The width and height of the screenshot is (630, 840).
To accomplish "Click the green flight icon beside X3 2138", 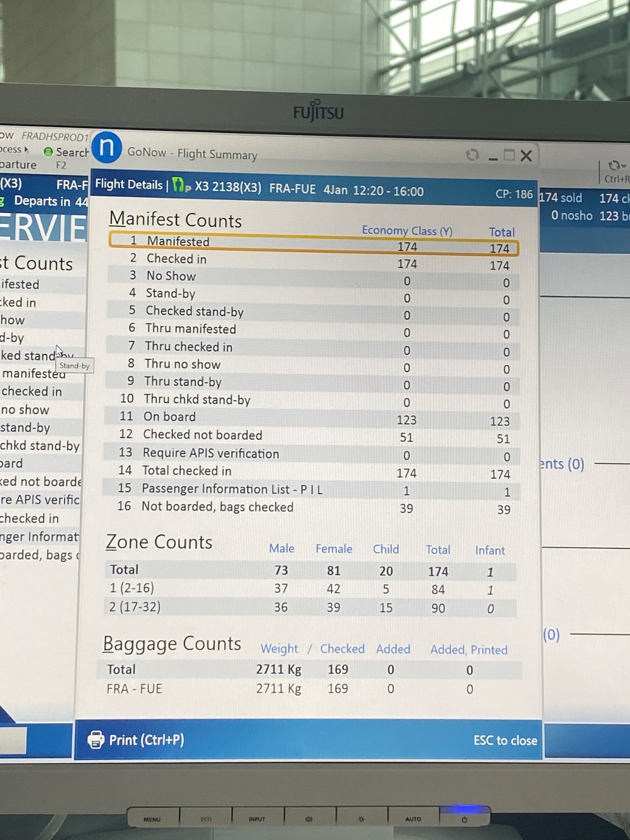I will point(180,185).
